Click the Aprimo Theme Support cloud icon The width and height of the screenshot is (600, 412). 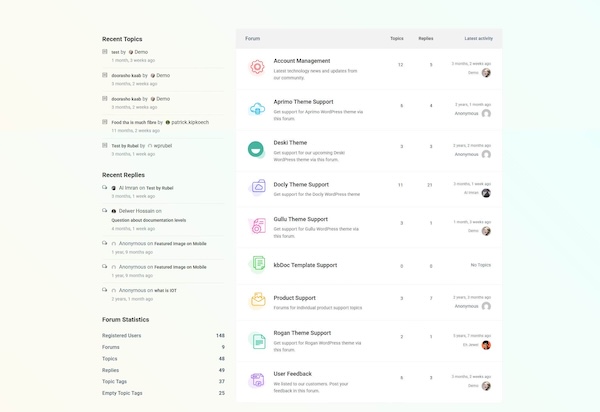coord(257,109)
